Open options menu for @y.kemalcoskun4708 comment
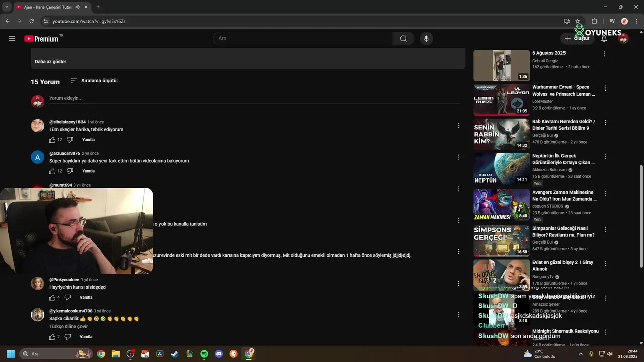This screenshot has width=644, height=362. [x=458, y=315]
